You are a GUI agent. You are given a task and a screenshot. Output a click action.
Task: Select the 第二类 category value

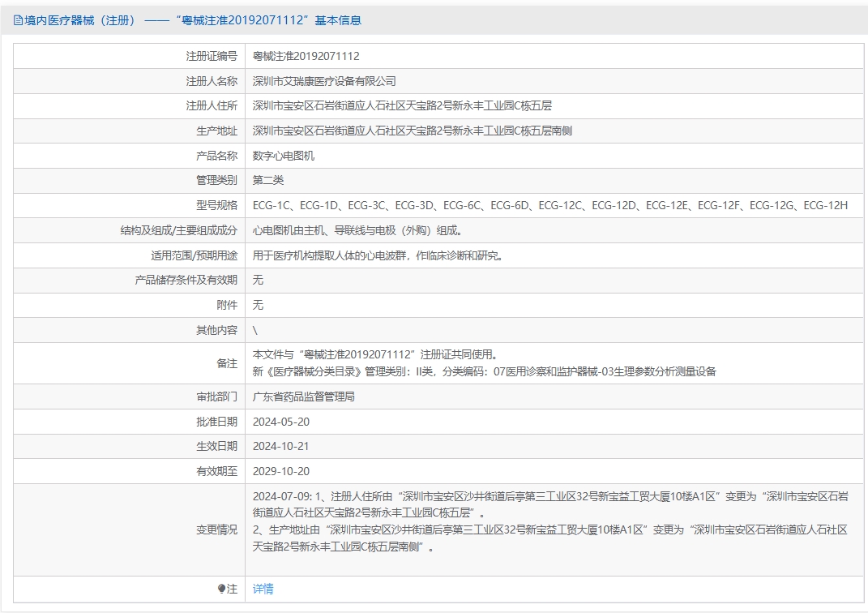click(x=268, y=180)
